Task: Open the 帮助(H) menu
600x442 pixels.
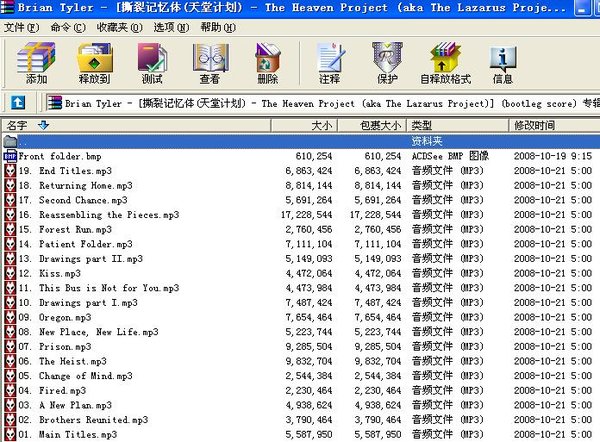Action: [x=218, y=28]
